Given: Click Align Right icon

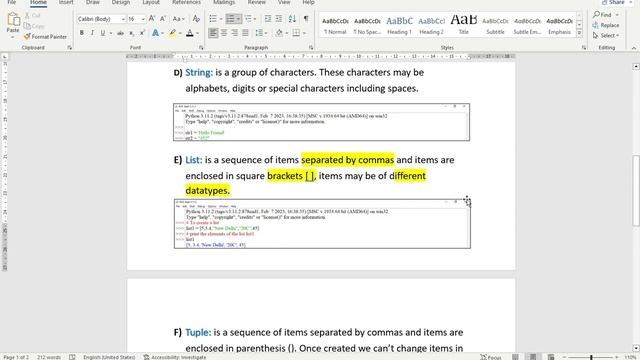Looking at the screenshot, I should pos(234,33).
